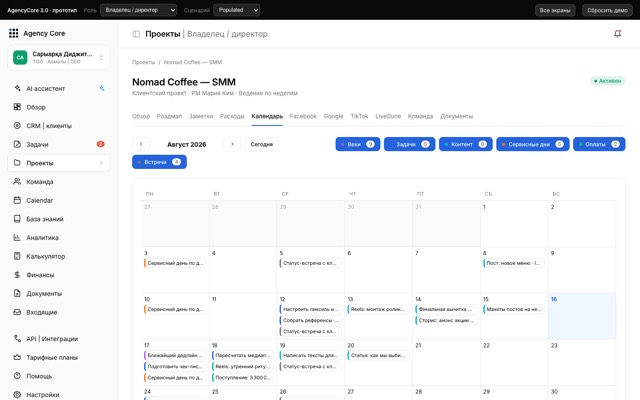Switch to the Расходы tab
640x400 pixels.
(232, 116)
